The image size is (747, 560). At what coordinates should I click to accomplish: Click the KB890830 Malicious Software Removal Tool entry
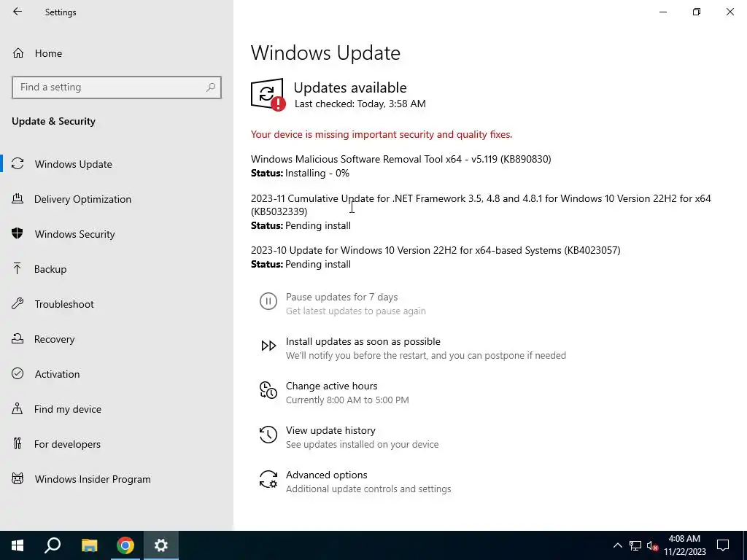point(400,159)
